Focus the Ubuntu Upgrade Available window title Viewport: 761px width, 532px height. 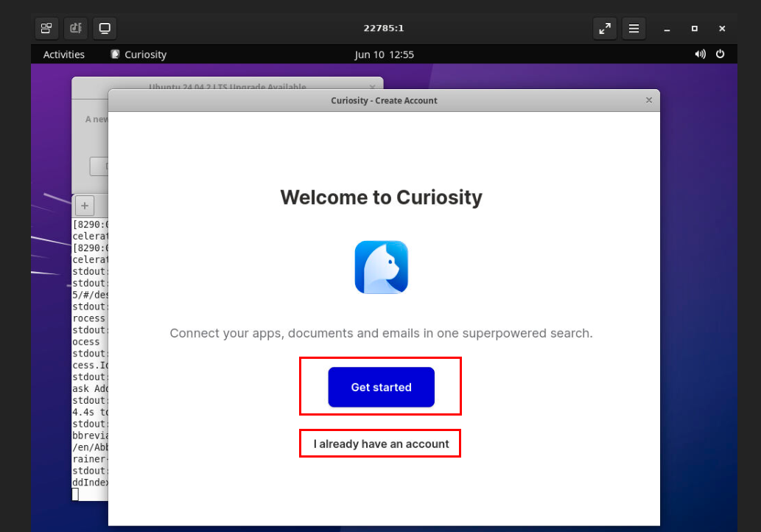[227, 86]
